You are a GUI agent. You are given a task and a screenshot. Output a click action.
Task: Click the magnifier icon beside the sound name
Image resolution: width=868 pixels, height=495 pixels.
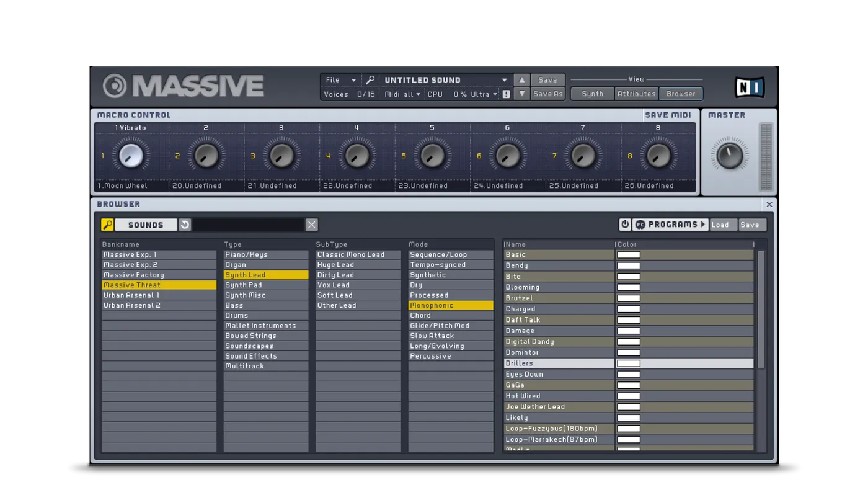[370, 80]
